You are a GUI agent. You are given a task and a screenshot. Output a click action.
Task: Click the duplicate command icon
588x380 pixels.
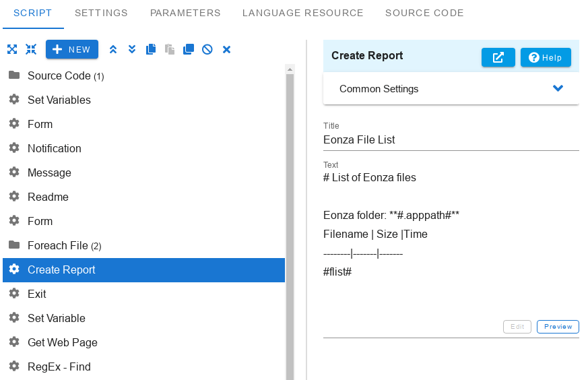[x=189, y=49]
